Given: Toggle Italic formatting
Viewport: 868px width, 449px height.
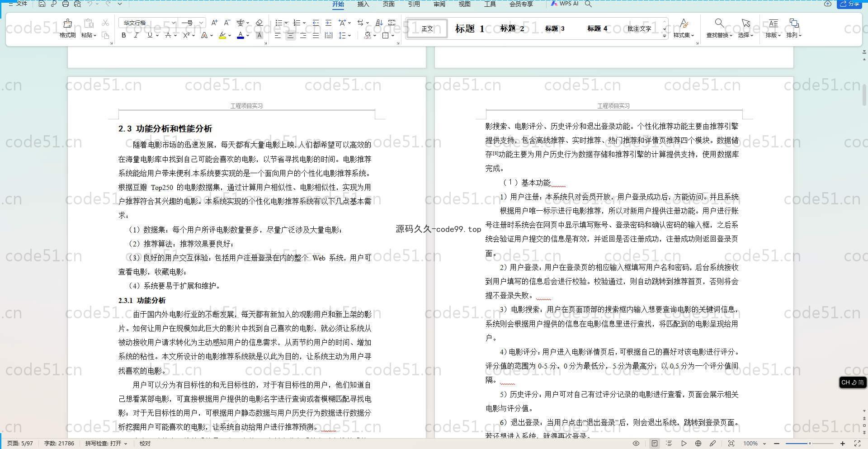Looking at the screenshot, I should 136,35.
